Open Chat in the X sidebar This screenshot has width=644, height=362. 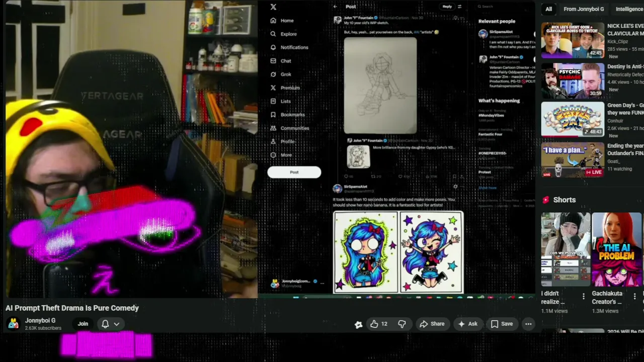click(280, 61)
